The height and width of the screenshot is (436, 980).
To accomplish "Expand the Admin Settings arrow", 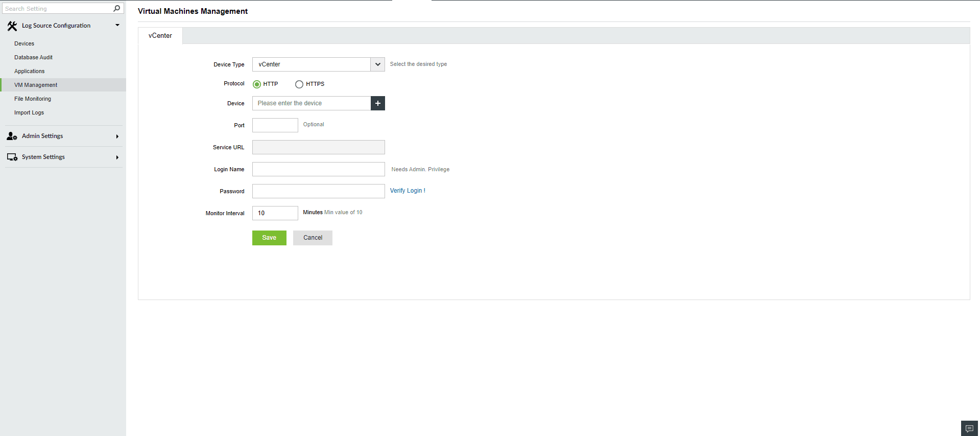I will 117,136.
